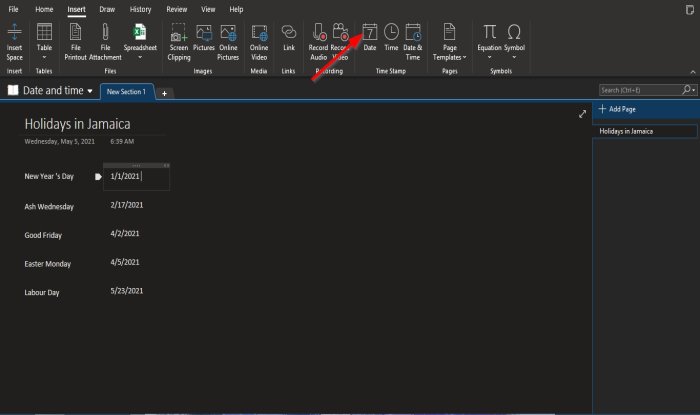The width and height of the screenshot is (700, 415).
Task: Open the Spreadsheet dropdown arrow
Action: [x=140, y=57]
